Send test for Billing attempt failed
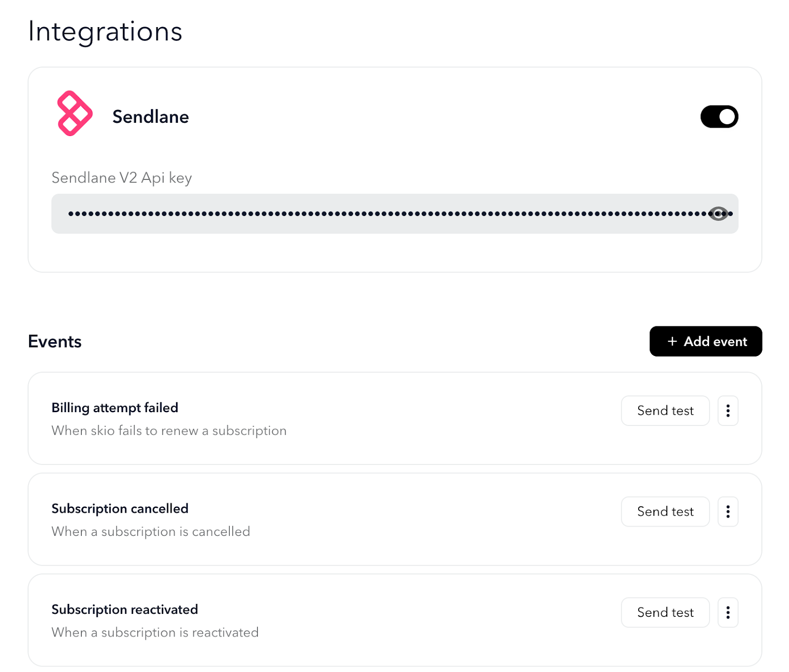Screen dimensions: 789x672 665,411
